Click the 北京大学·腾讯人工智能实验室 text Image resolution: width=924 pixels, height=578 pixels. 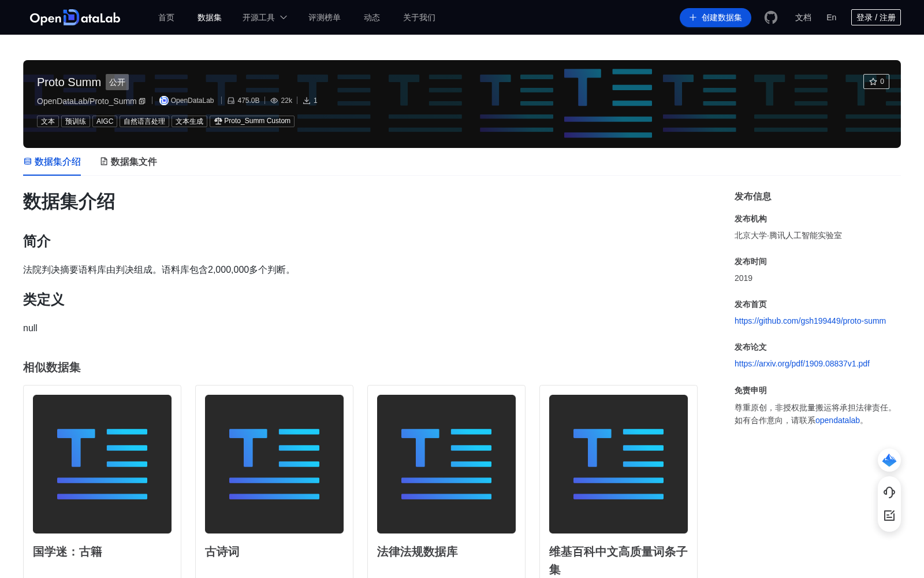point(788,235)
